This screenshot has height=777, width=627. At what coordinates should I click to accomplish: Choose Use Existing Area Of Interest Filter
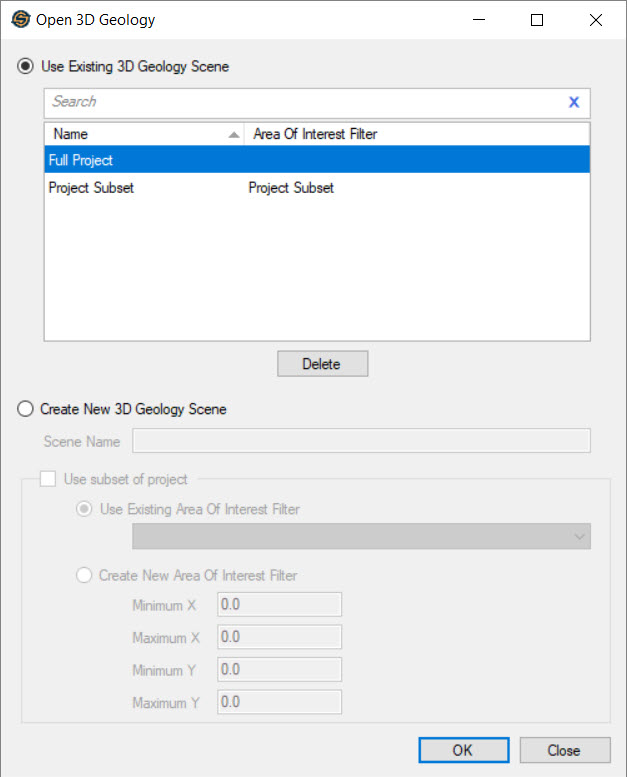(x=85, y=509)
